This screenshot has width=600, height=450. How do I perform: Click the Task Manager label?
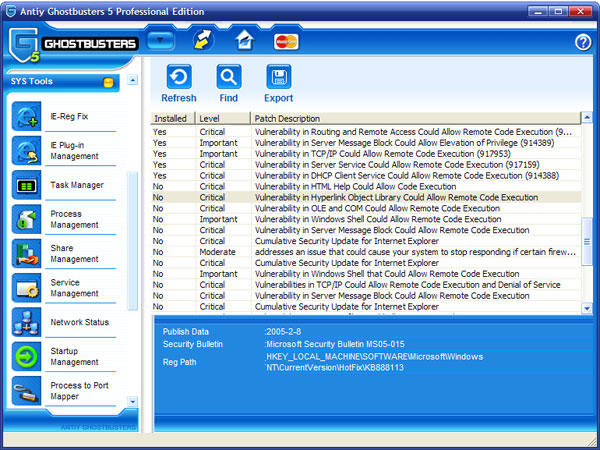point(77,185)
